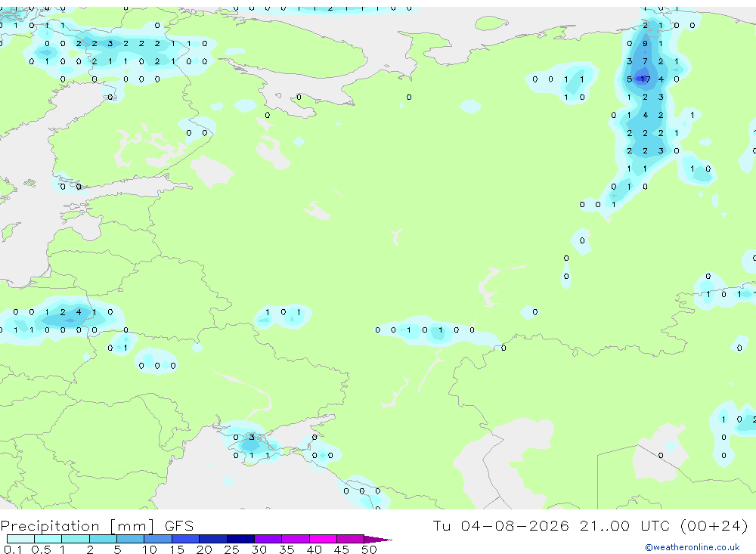Pick the 0.5–1 mm legend swatch
This screenshot has width=756, height=554.
click(48, 539)
